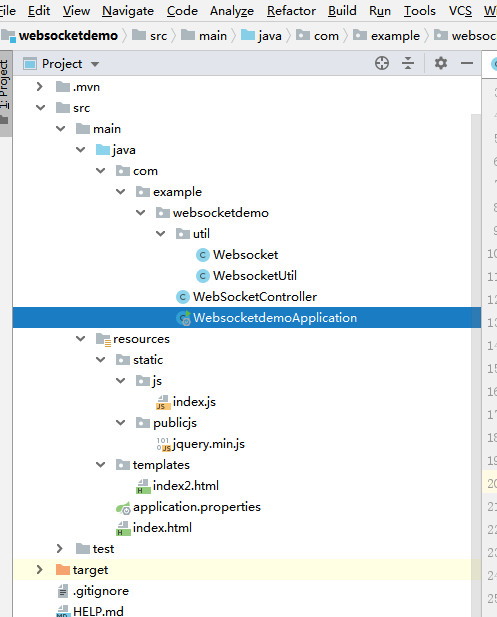The width and height of the screenshot is (497, 617).
Task: Open the Navigate menu
Action: (x=128, y=11)
